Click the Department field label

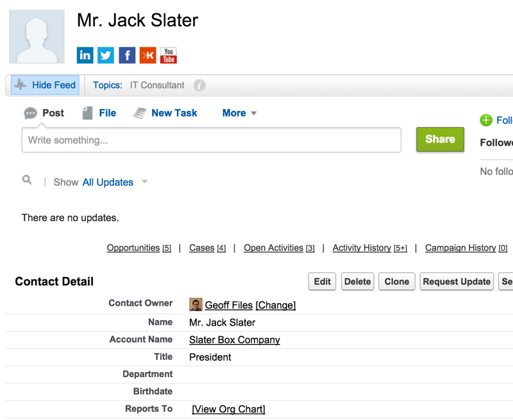147,374
